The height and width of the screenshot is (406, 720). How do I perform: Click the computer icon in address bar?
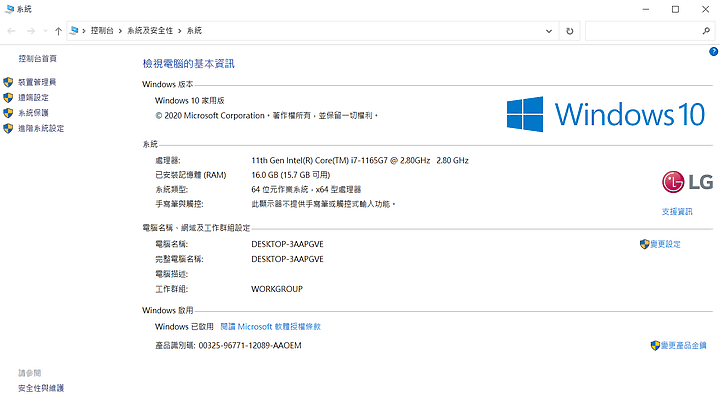click(x=74, y=30)
